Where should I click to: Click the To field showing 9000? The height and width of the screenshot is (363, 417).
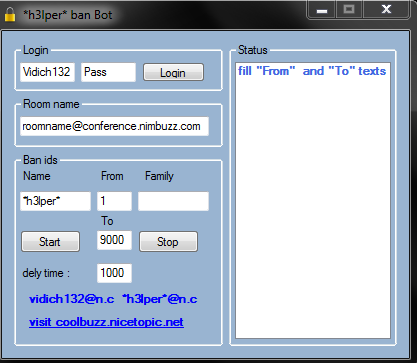click(x=114, y=240)
